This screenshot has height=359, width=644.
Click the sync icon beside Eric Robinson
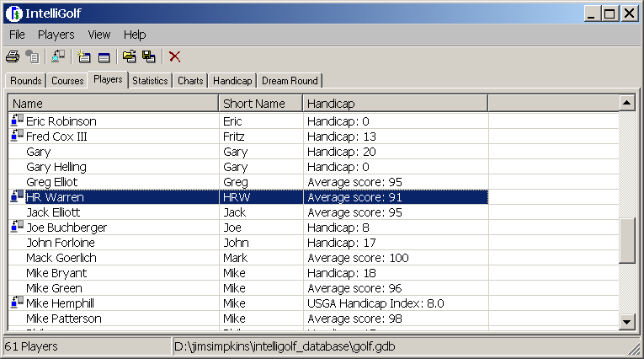click(x=17, y=120)
